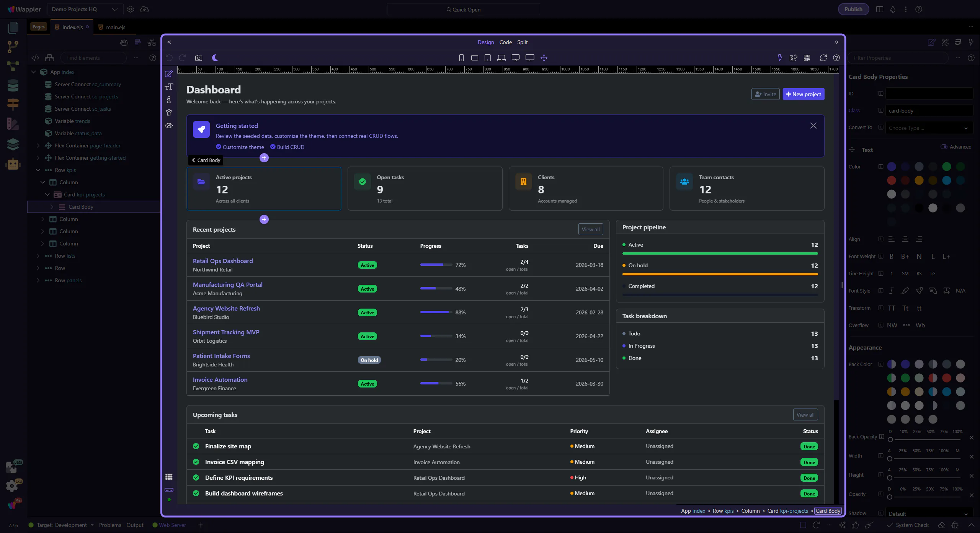Image resolution: width=980 pixels, height=533 pixels.
Task: Select the mobile phone viewport icon
Action: (x=461, y=58)
